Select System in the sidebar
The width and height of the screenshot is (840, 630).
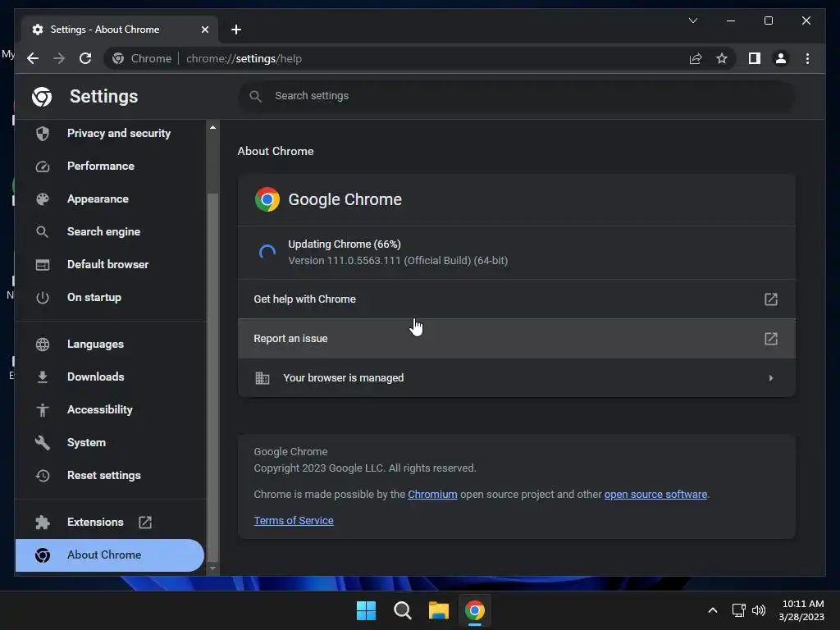(x=86, y=442)
